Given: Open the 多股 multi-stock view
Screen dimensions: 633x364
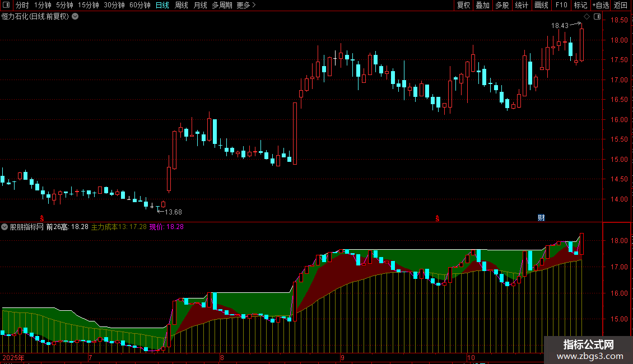Looking at the screenshot, I should click(502, 5).
